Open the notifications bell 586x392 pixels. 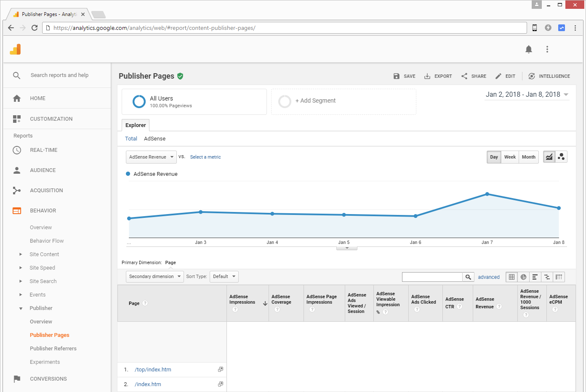pos(529,49)
